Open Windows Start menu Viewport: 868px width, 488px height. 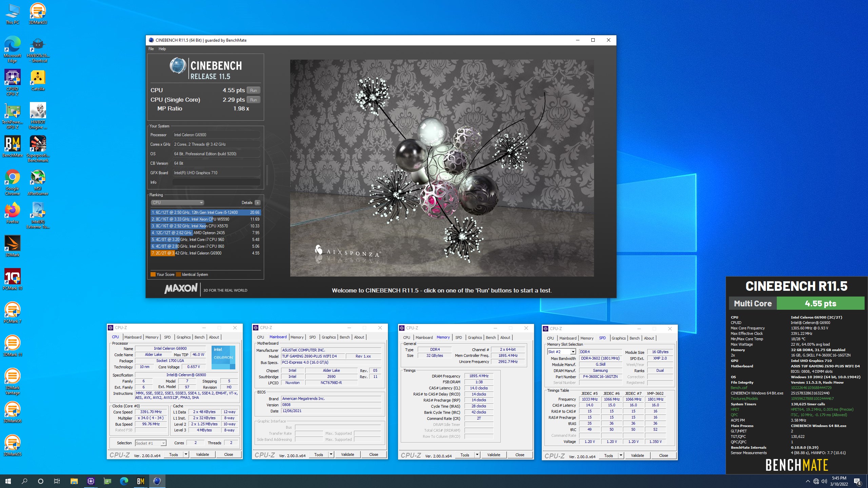[8, 481]
